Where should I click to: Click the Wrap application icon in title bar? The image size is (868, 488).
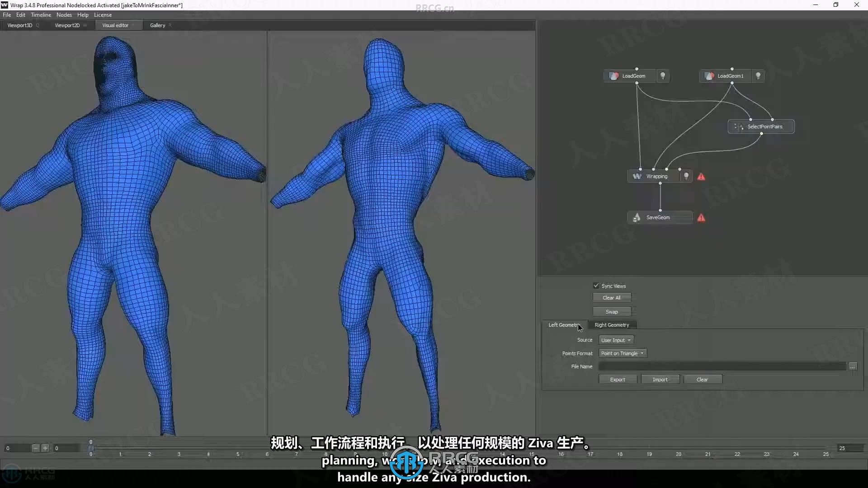(5, 5)
